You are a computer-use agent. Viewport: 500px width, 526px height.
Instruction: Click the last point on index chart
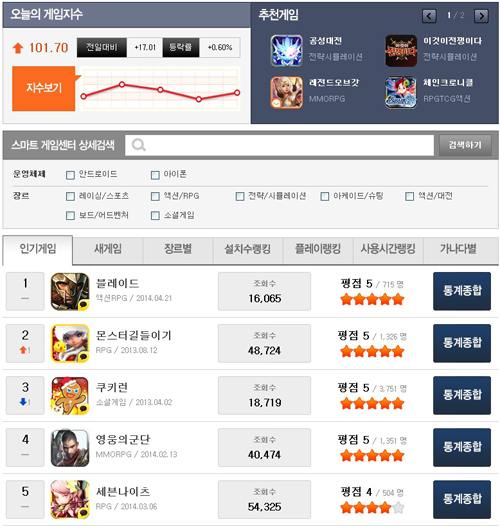coord(237,93)
